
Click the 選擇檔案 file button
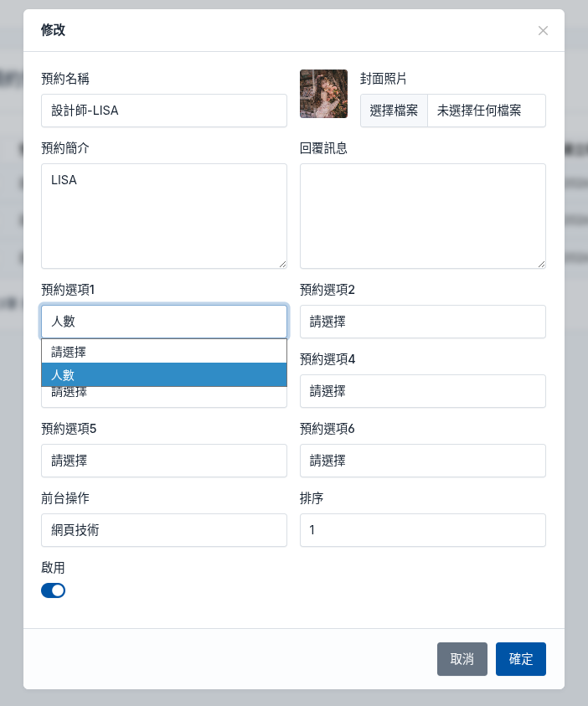[x=394, y=111]
